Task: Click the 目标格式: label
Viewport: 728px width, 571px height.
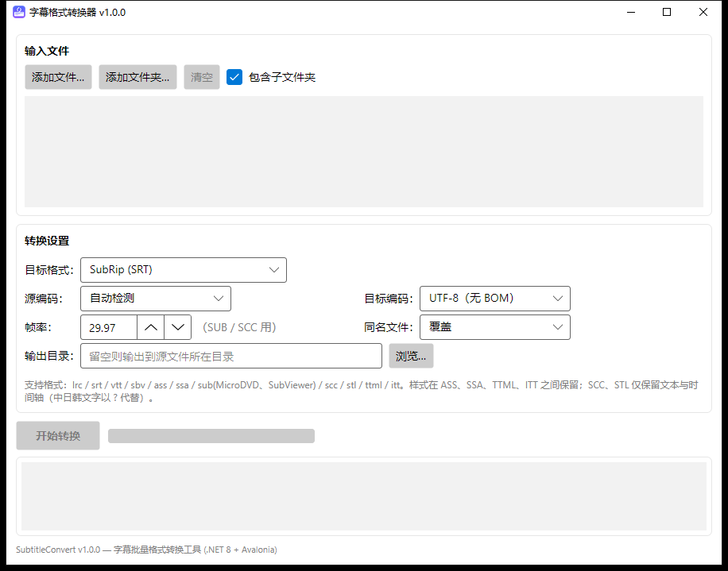Action: tap(49, 270)
